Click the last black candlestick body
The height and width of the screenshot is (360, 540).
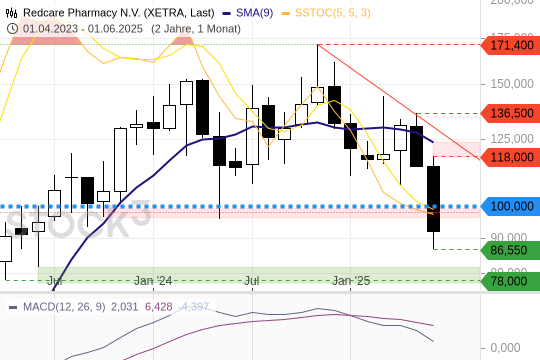[434, 199]
